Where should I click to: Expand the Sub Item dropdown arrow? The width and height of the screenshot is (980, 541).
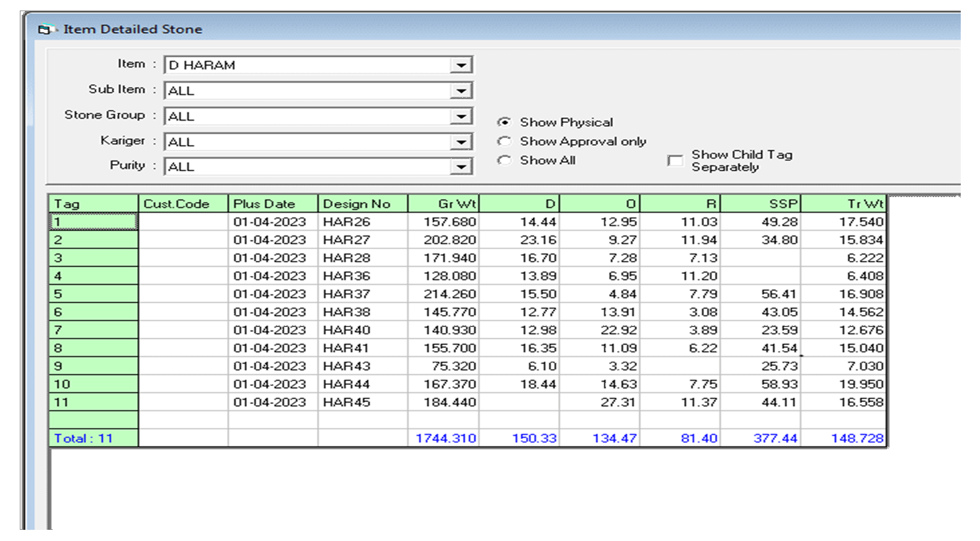461,90
